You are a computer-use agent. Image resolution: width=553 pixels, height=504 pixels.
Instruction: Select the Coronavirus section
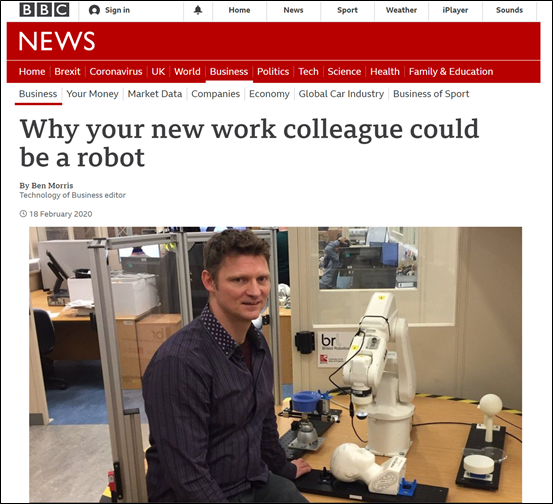click(x=116, y=72)
